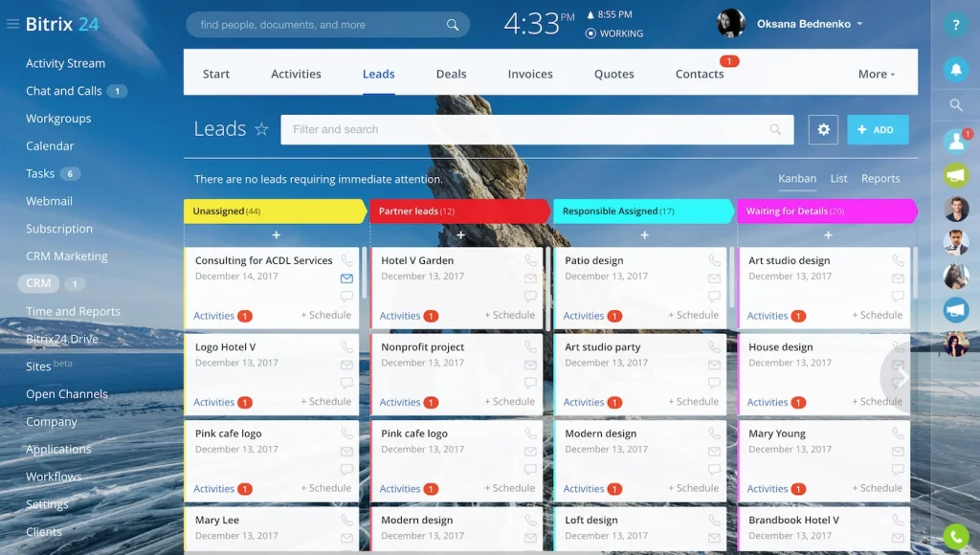Click the ADD button to create a lead
Screen dimensions: 980x555
[878, 129]
